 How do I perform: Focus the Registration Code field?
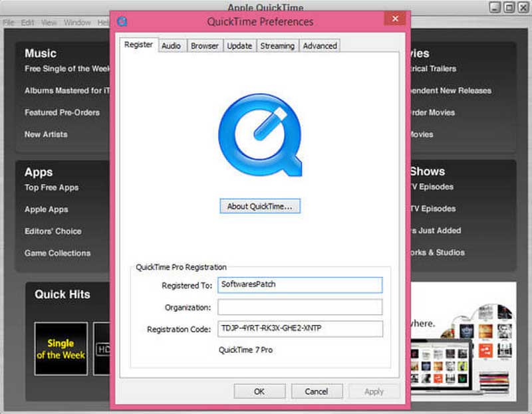(300, 329)
